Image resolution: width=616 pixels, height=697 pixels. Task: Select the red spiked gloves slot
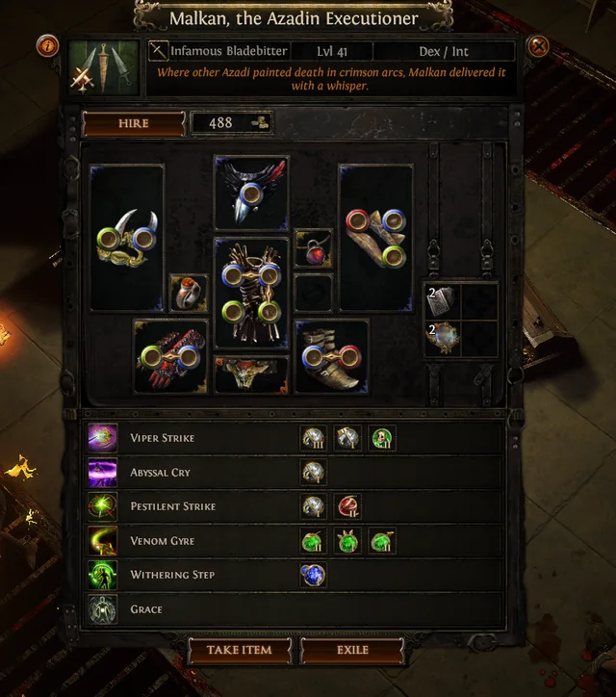[x=171, y=356]
